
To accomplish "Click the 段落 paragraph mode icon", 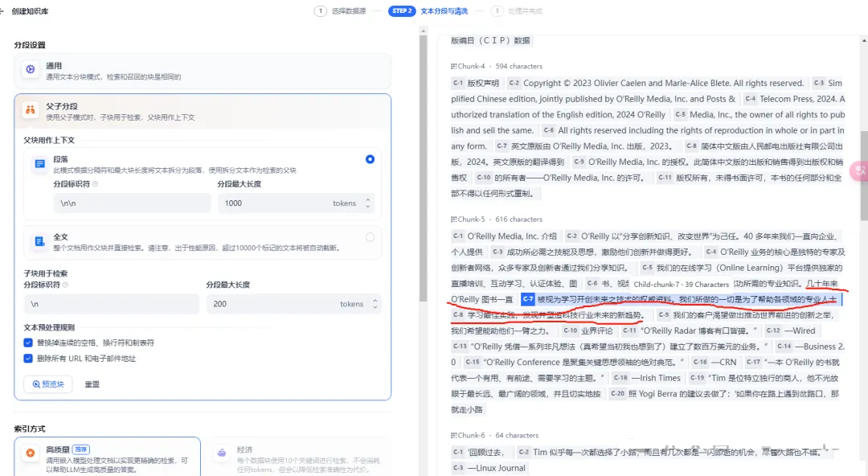I will coord(39,163).
